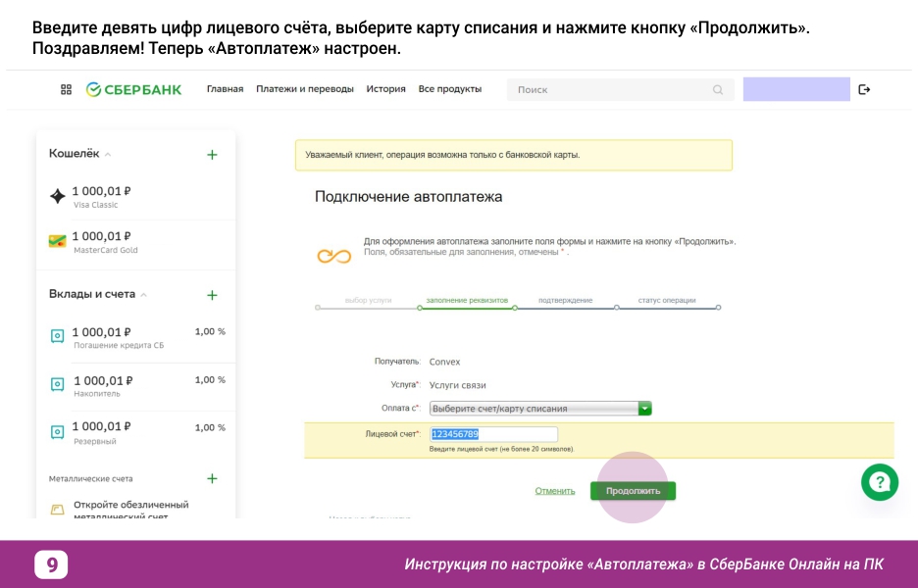Click the Sberbank logo
918x588 pixels.
coord(133,89)
